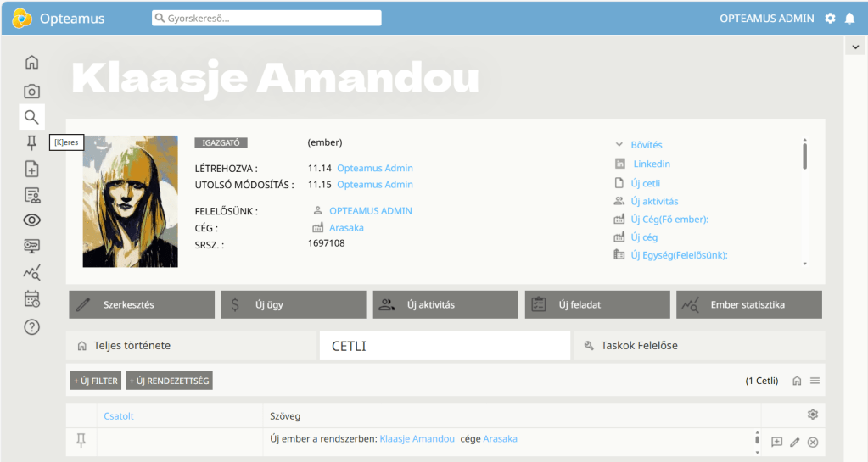Click the actions list scrollbar
Viewport: 868px width, 462px height.
804,157
